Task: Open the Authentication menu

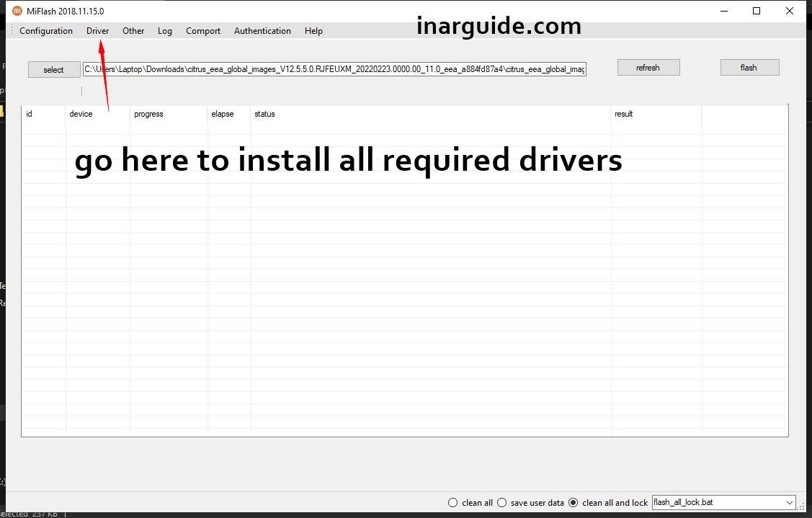Action: pyautogui.click(x=262, y=30)
